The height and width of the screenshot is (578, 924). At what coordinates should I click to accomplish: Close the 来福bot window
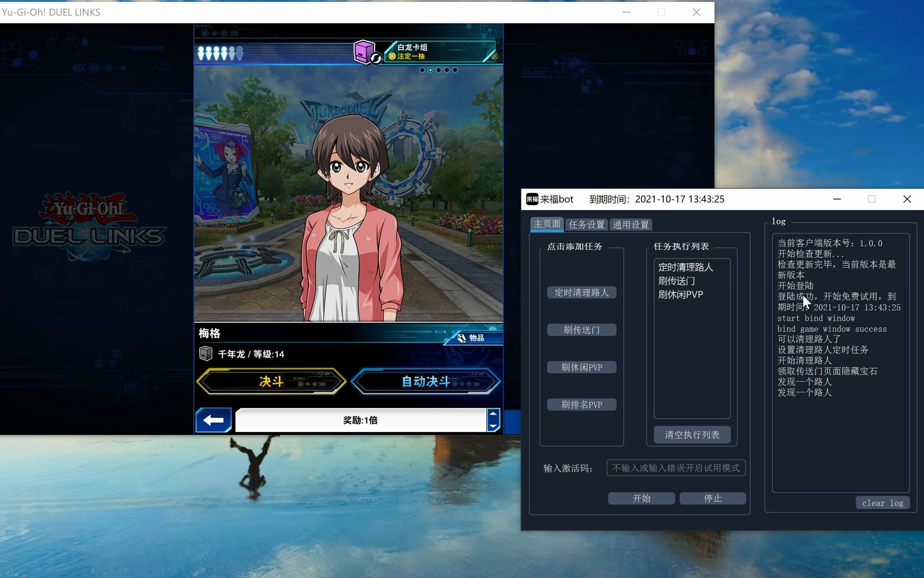[907, 199]
